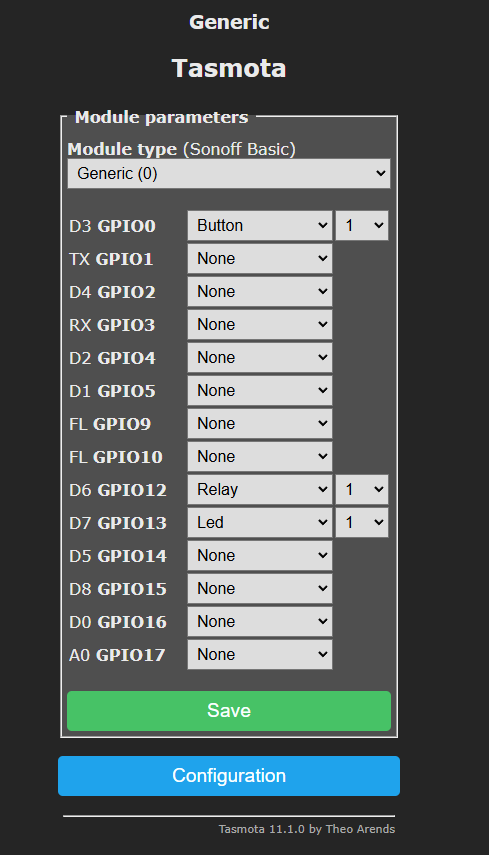Screen dimensions: 489x855
Task: Expand the D1 GPIO5 dropdown
Action: (260, 390)
